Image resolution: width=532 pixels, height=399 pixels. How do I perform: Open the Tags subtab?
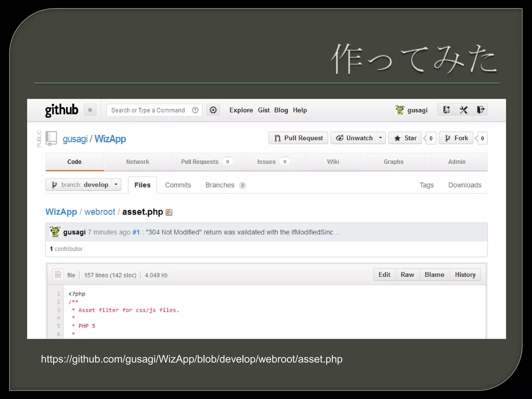pyautogui.click(x=427, y=185)
